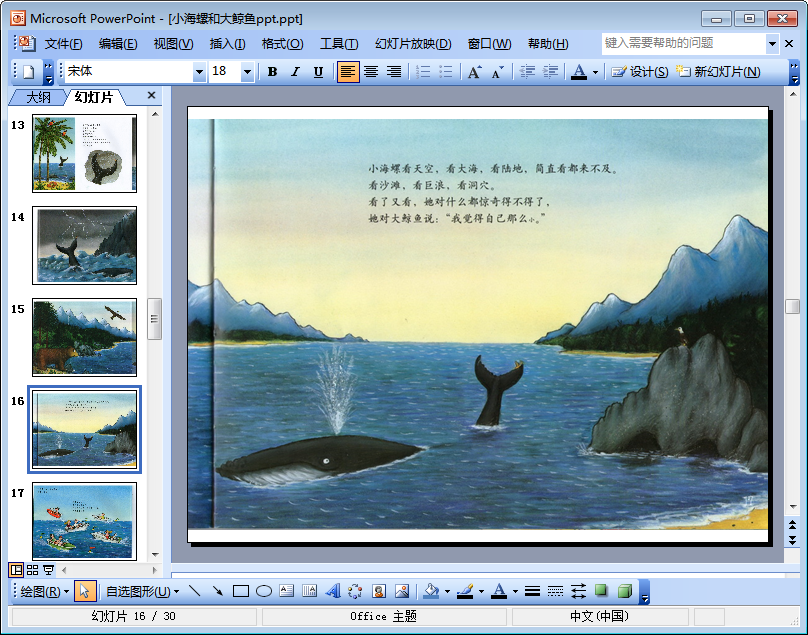Open the 文件(F) menu
Viewport: 808px width, 635px height.
[63, 44]
